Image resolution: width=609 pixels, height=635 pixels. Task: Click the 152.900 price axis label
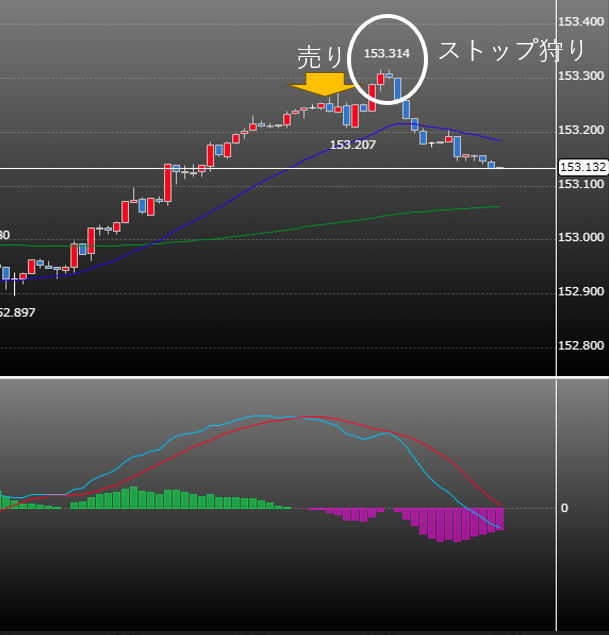(x=581, y=292)
